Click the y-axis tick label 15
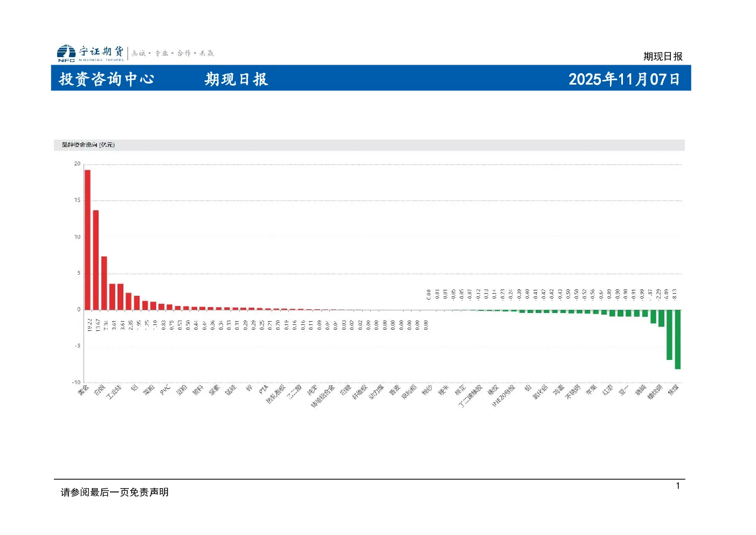This screenshot has width=756, height=535. [x=77, y=200]
